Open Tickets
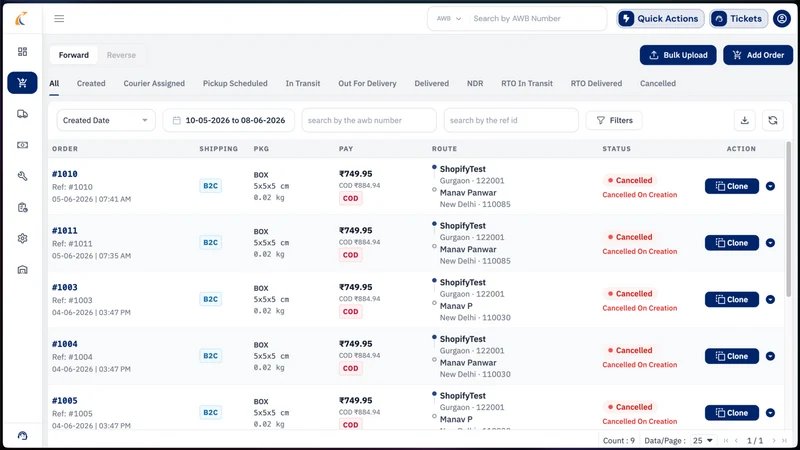The height and width of the screenshot is (450, 800). coord(738,19)
